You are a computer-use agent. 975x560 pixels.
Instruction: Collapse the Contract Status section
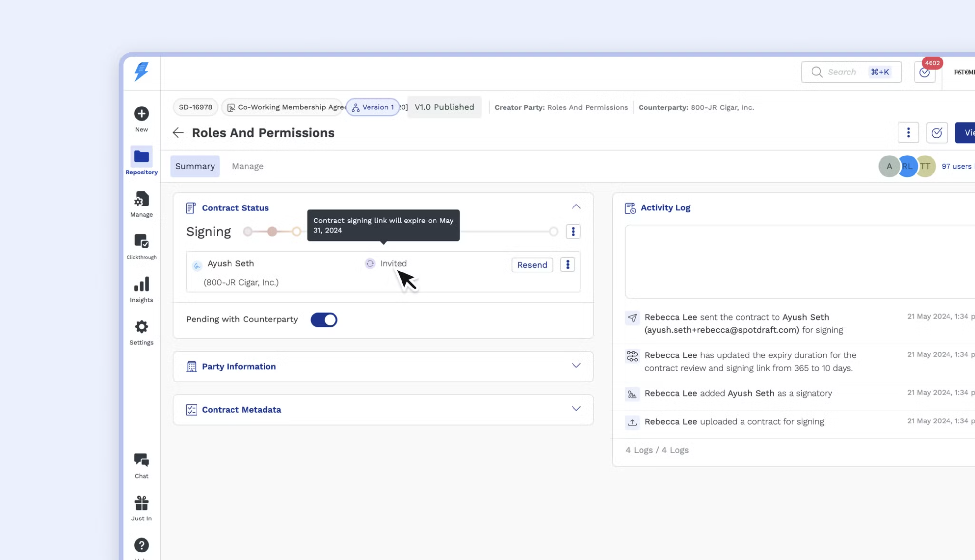575,207
